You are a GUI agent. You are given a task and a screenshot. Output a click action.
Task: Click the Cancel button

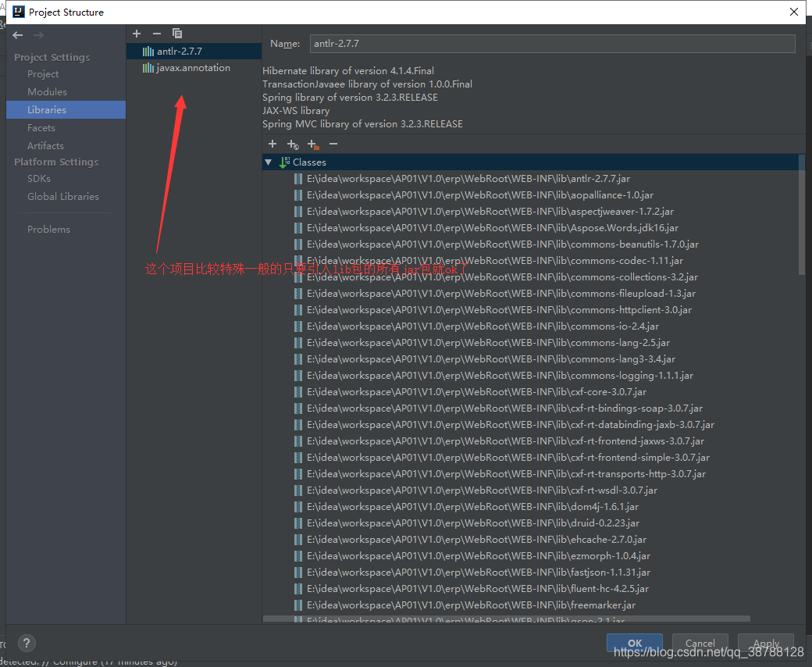coord(700,643)
